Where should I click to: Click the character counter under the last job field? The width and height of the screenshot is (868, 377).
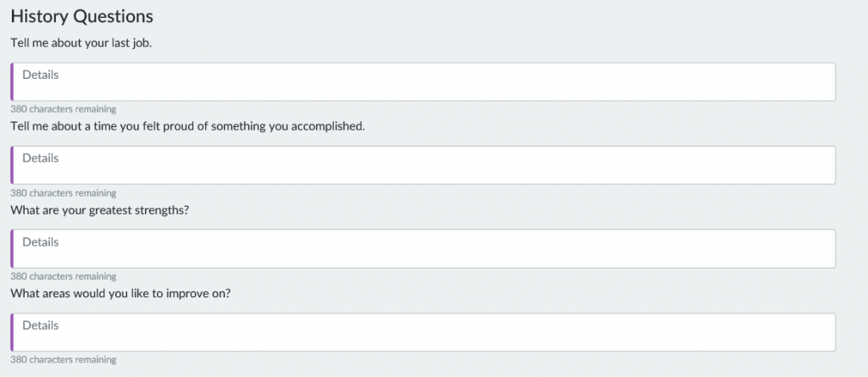(63, 109)
